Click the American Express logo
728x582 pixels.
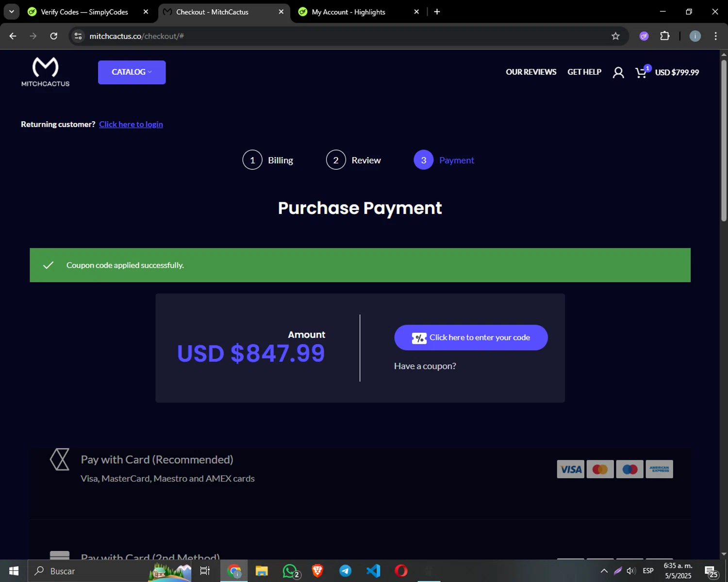659,469
